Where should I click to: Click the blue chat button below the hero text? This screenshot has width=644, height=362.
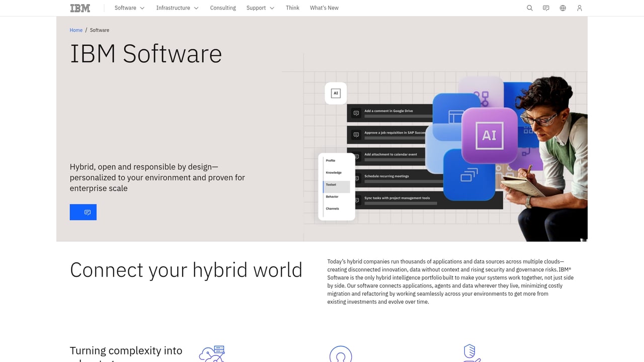(83, 212)
